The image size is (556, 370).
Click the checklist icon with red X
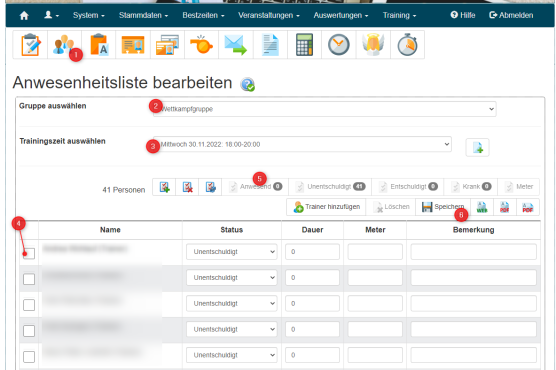pos(187,187)
